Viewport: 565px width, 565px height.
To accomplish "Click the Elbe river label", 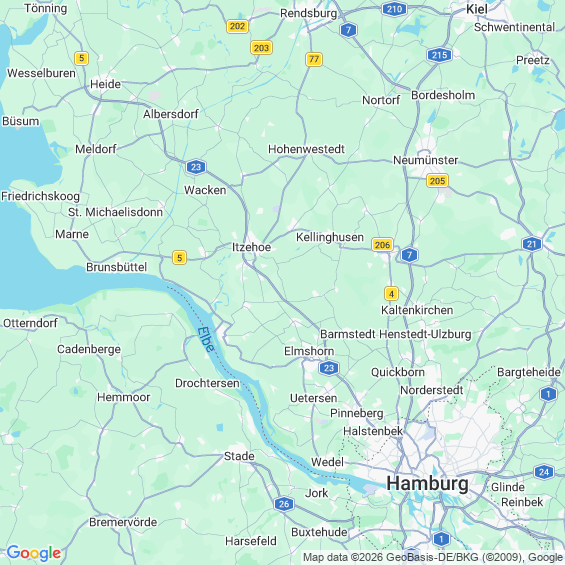I will tap(206, 339).
